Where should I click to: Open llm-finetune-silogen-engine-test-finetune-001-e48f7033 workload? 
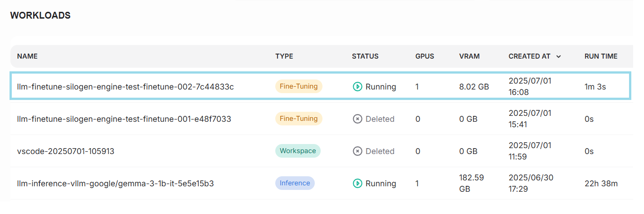coord(124,119)
